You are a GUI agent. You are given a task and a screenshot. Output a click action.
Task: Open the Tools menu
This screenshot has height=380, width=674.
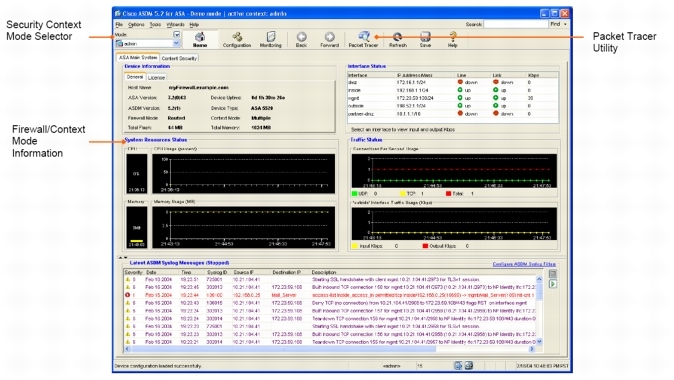click(155, 25)
